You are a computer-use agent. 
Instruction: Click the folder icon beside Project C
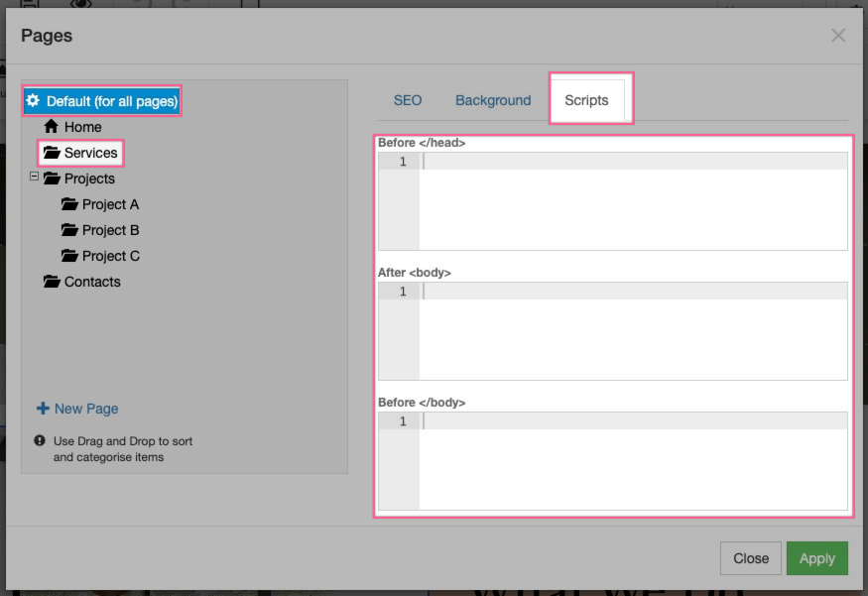coord(69,255)
